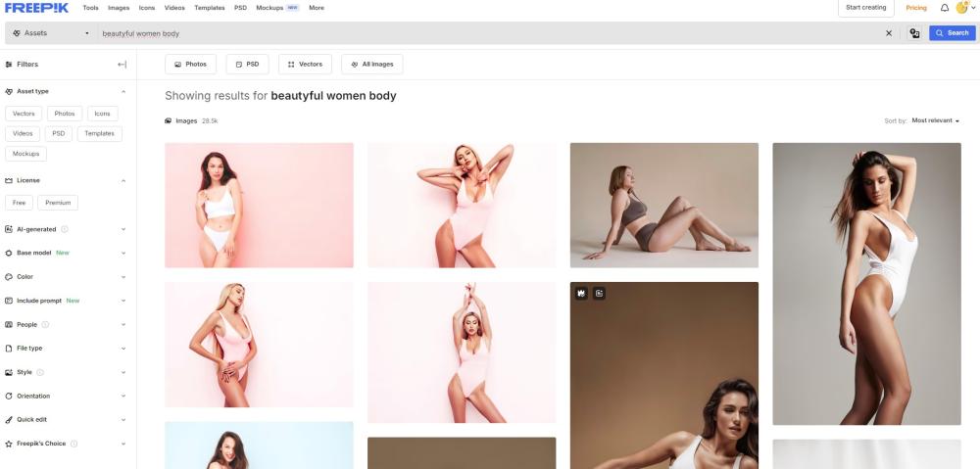
Task: Open the Pricing link
Action: [x=915, y=8]
